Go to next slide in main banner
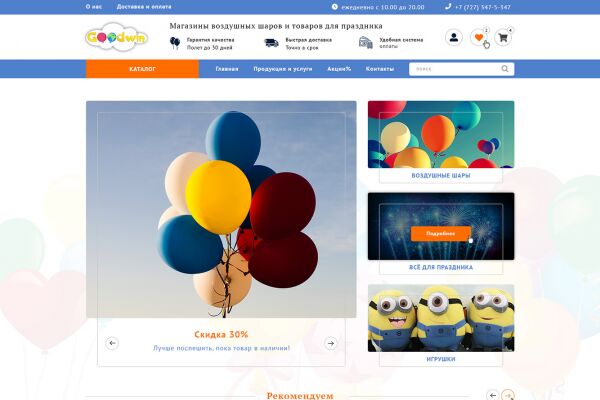 (x=331, y=343)
